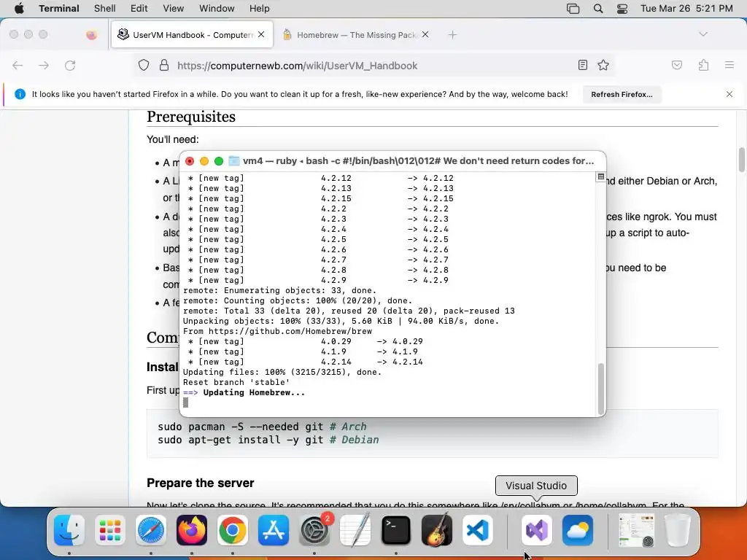
Task: Click the Refresh Firefox button
Action: click(x=622, y=94)
